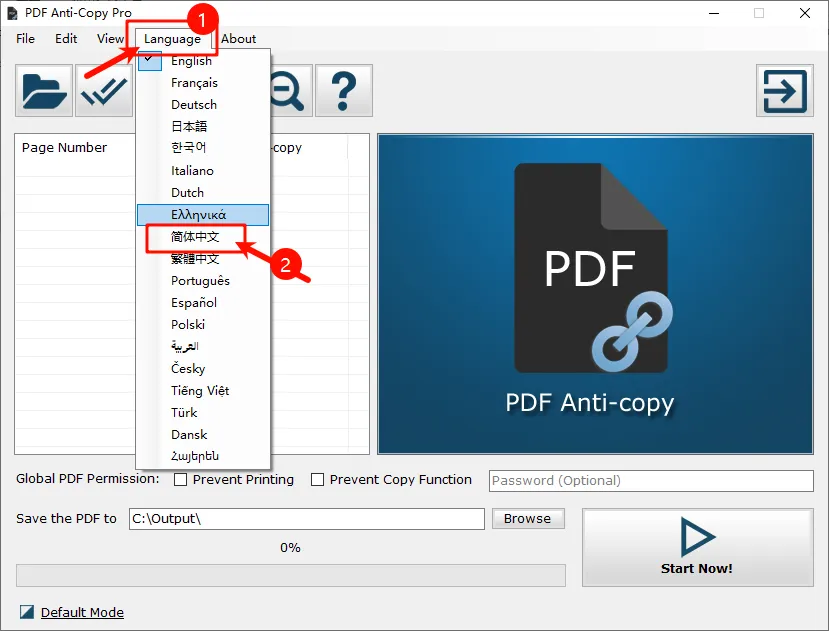Image resolution: width=829 pixels, height=631 pixels.
Task: Minimize the PDF Anti-Copy Pro window
Action: tap(714, 13)
